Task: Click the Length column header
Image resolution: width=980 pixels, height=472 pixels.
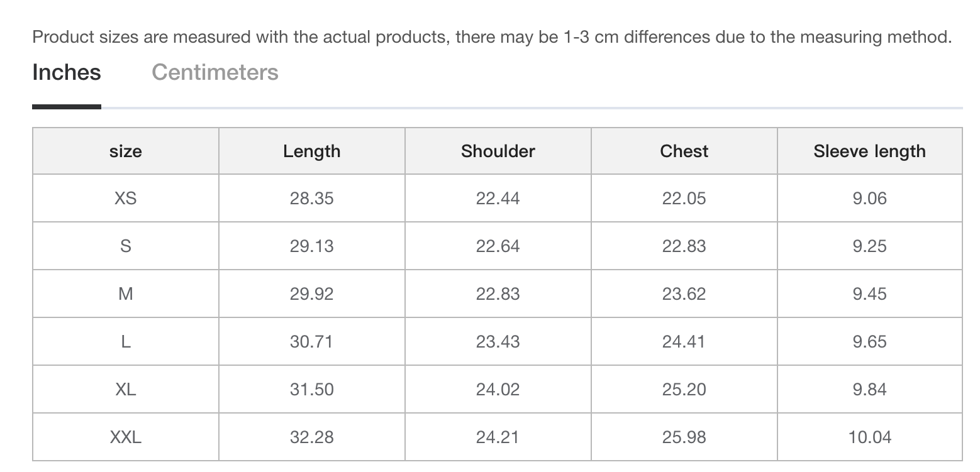Action: (312, 151)
